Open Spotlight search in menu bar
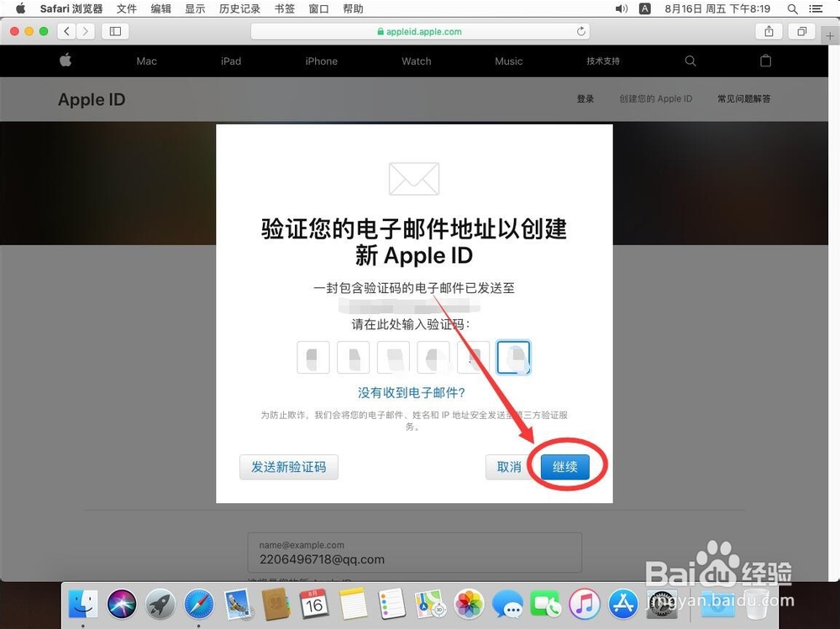This screenshot has width=840, height=629. click(x=792, y=8)
